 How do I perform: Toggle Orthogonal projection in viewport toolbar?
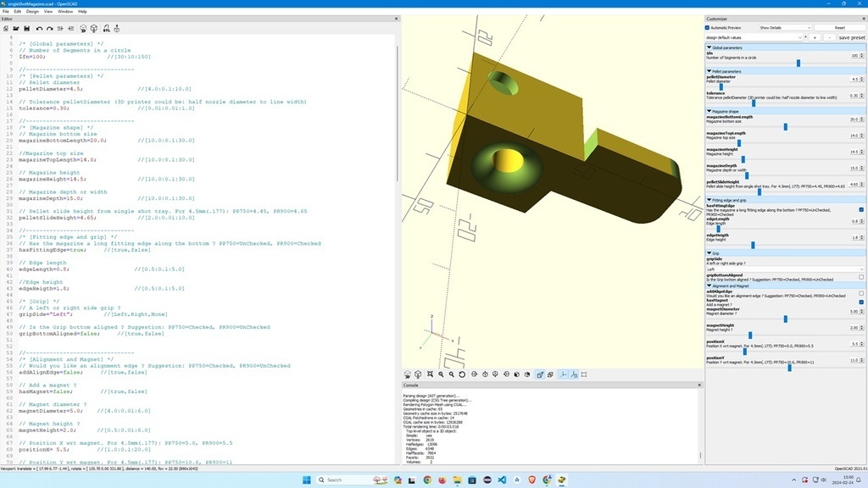[x=551, y=374]
